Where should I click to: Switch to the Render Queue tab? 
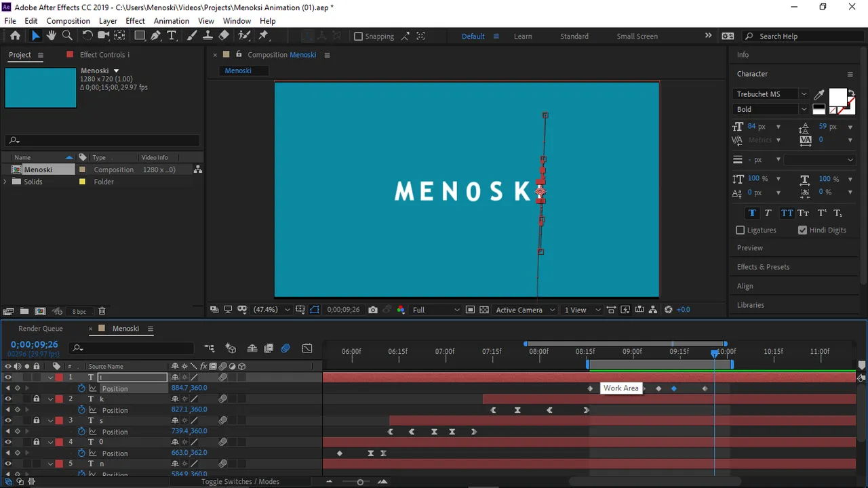pyautogui.click(x=41, y=329)
